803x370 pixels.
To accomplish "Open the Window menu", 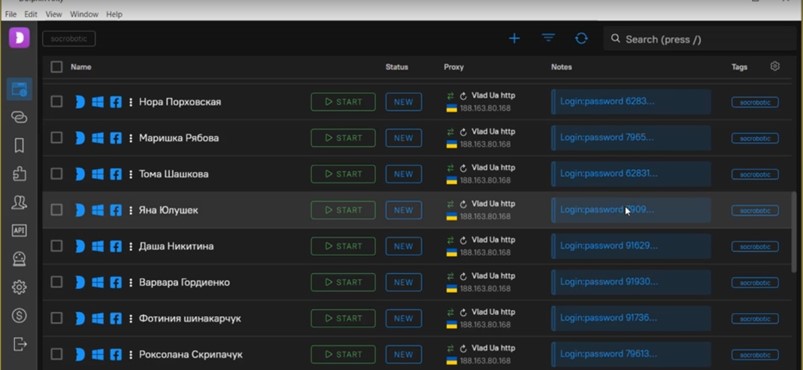I will click(x=84, y=14).
